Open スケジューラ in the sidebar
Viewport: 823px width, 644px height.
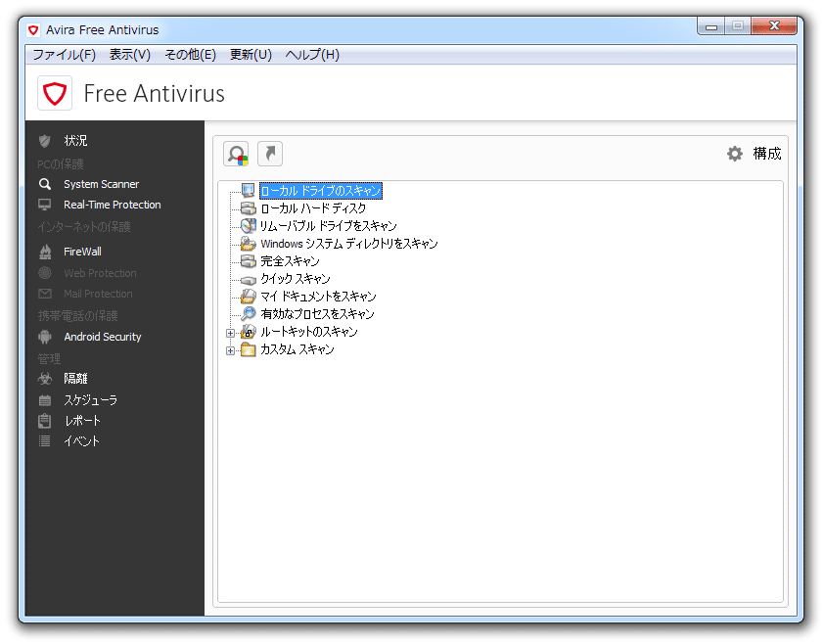click(x=90, y=400)
